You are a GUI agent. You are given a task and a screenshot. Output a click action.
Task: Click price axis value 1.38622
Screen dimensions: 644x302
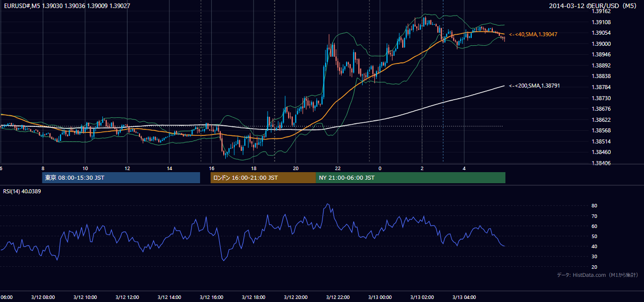click(601, 120)
